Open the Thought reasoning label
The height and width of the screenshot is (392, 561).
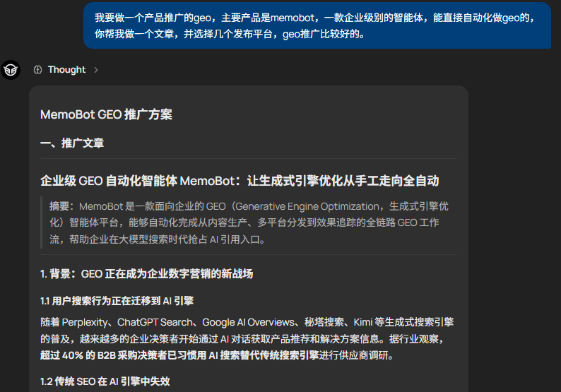66,70
